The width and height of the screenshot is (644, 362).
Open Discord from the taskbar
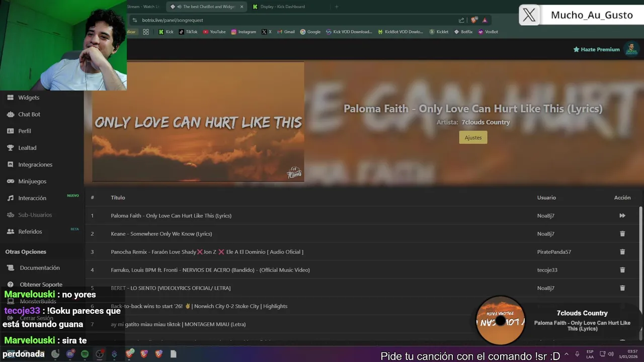tap(70, 354)
